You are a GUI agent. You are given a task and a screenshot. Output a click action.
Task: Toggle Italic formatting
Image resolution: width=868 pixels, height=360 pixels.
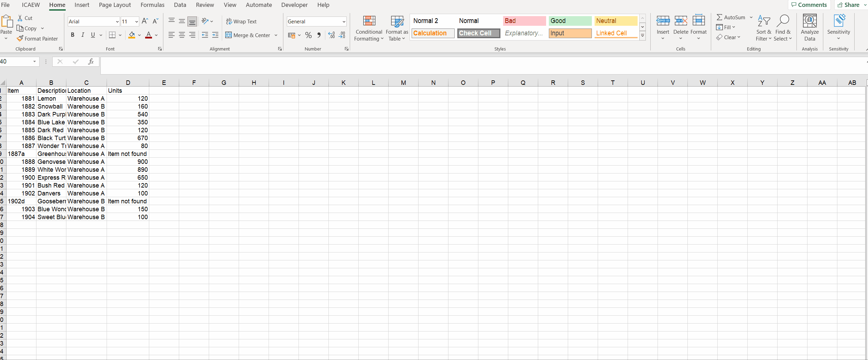pyautogui.click(x=83, y=35)
